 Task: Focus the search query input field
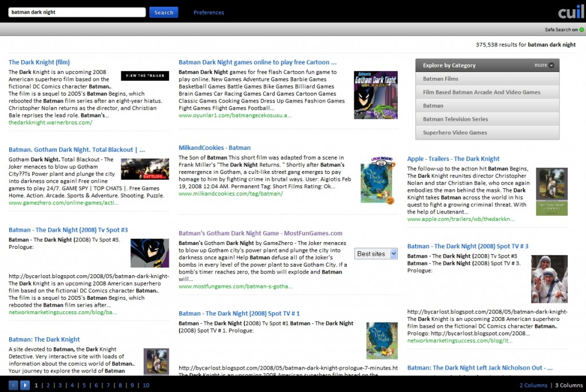click(77, 12)
